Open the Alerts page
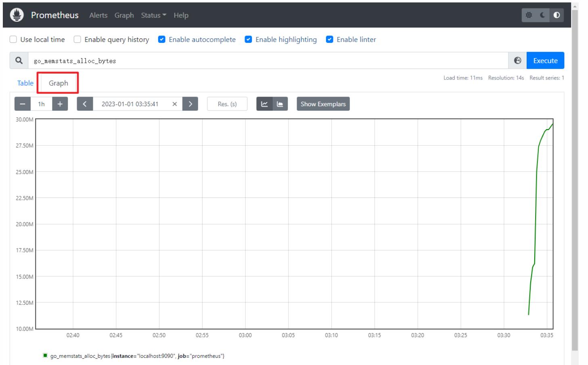The image size is (588, 365). tap(98, 15)
